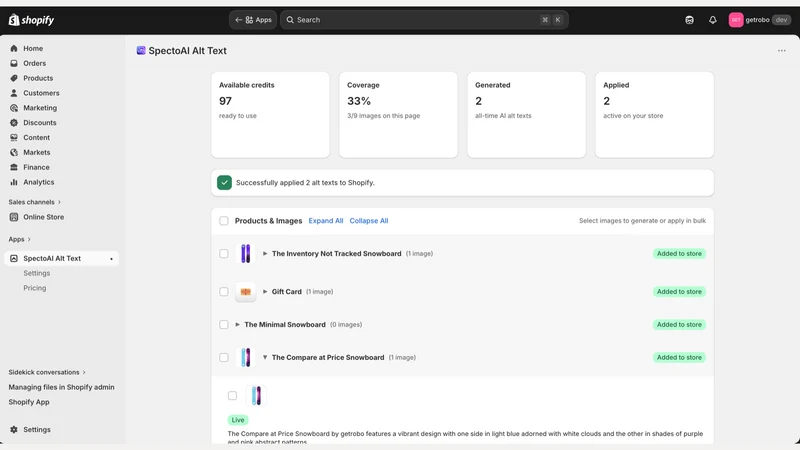Viewport: 800px width, 450px height.
Task: Open the Shopify App conversation
Action: coord(29,402)
